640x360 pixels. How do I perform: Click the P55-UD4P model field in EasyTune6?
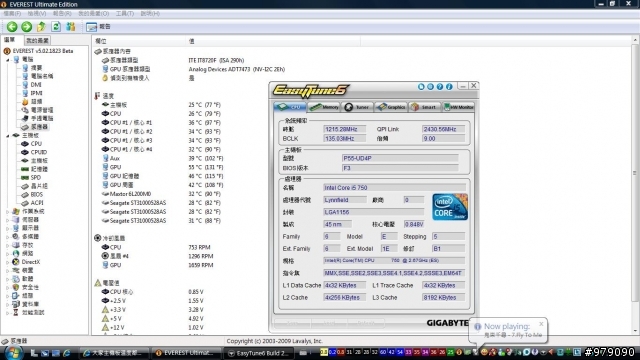point(399,158)
